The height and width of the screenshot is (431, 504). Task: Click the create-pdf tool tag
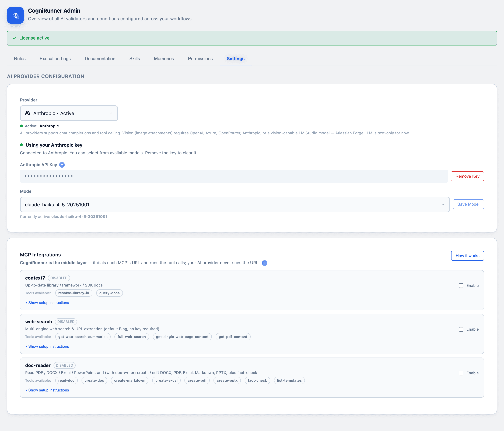197,380
